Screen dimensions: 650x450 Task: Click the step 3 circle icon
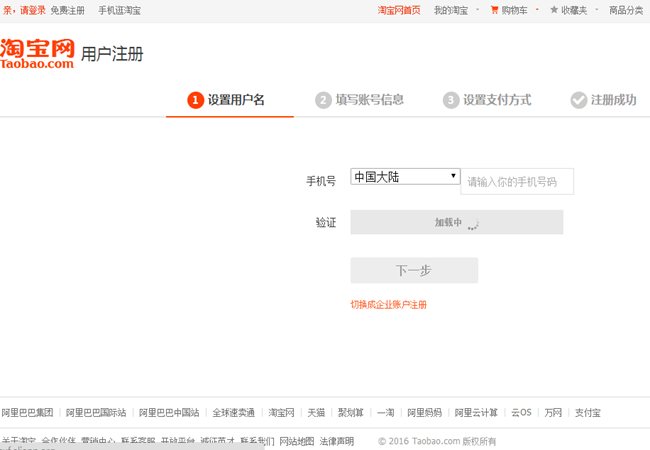point(451,100)
